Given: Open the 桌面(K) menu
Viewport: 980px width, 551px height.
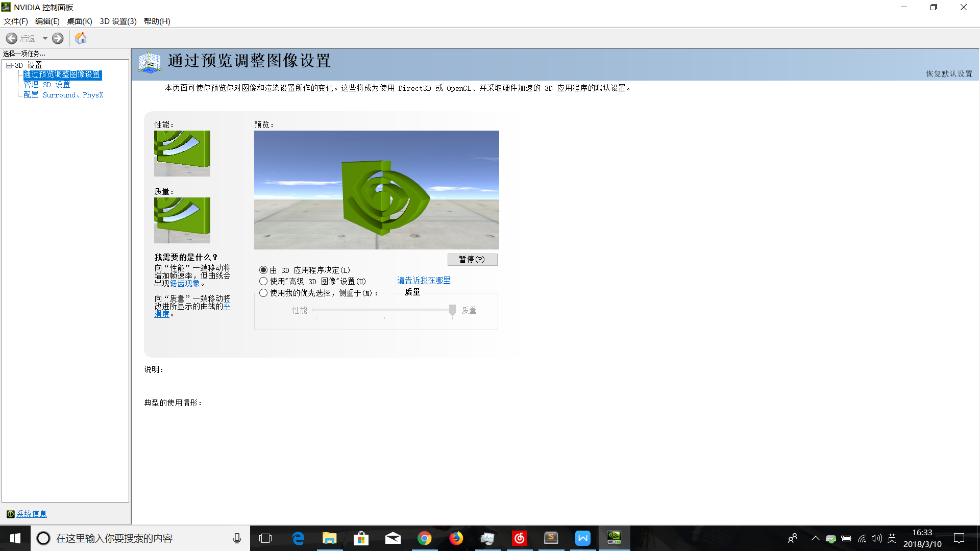Looking at the screenshot, I should pos(79,21).
